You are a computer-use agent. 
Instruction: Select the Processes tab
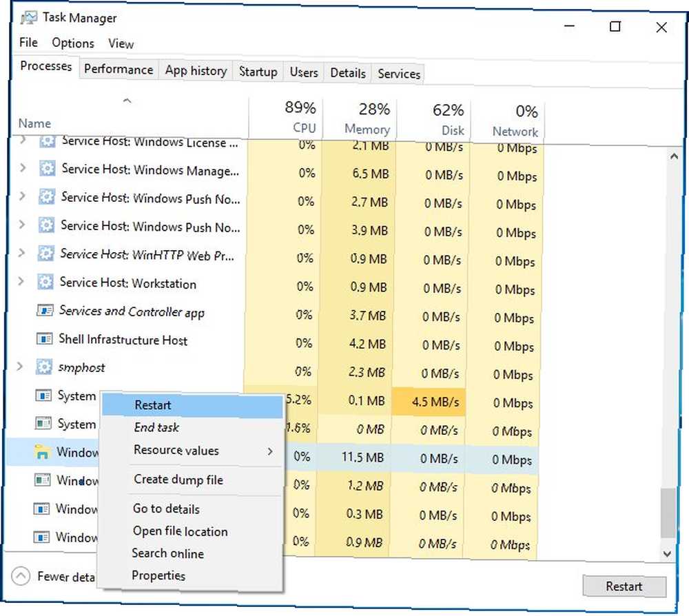click(45, 66)
